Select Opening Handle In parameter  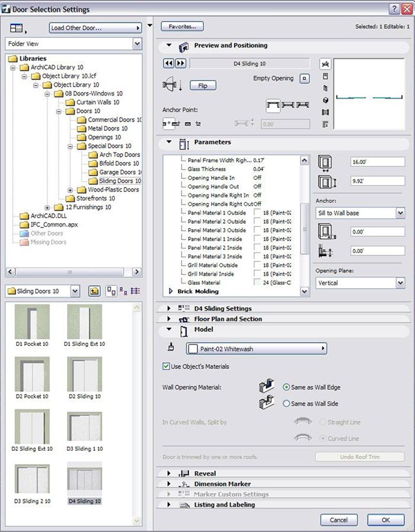[211, 178]
